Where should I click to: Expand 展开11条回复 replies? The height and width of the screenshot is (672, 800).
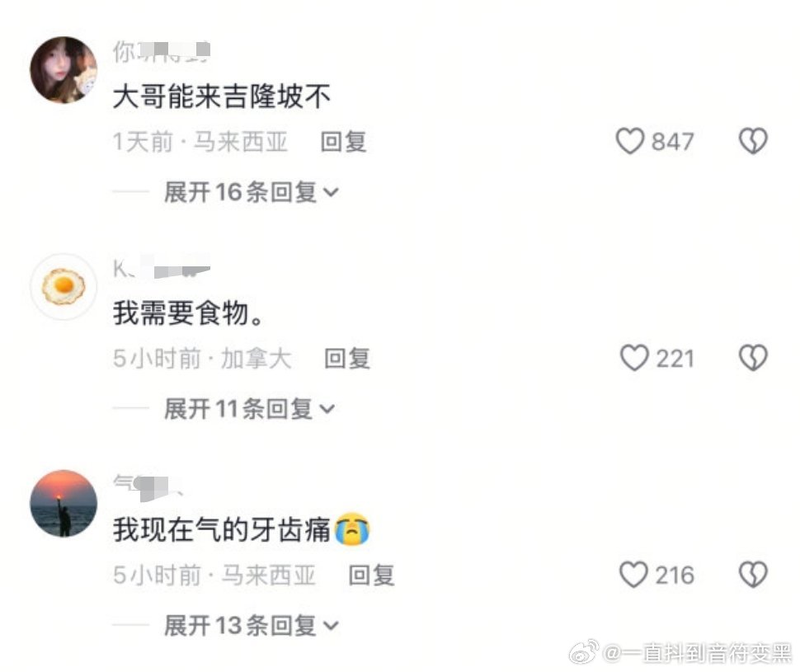coord(249,409)
